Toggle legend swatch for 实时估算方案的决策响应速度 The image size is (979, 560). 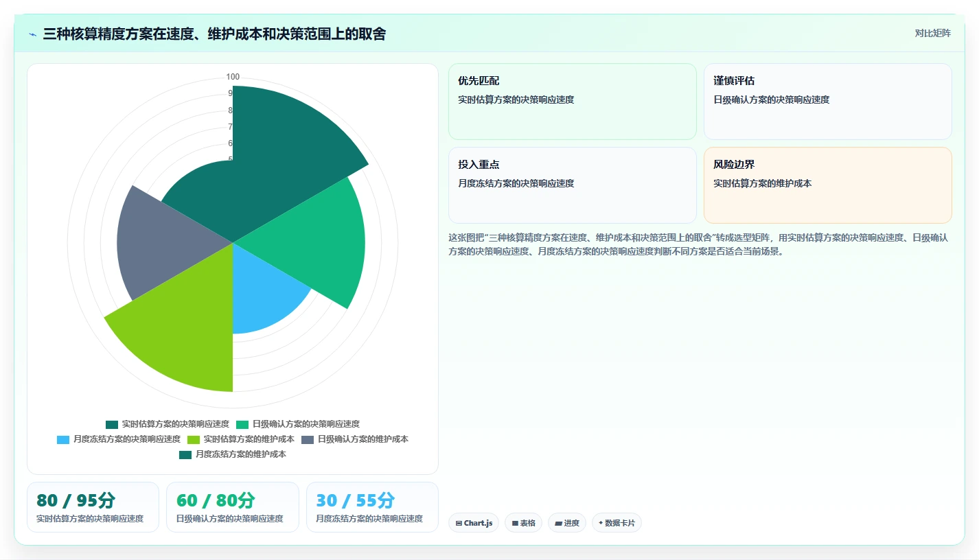[x=112, y=425]
